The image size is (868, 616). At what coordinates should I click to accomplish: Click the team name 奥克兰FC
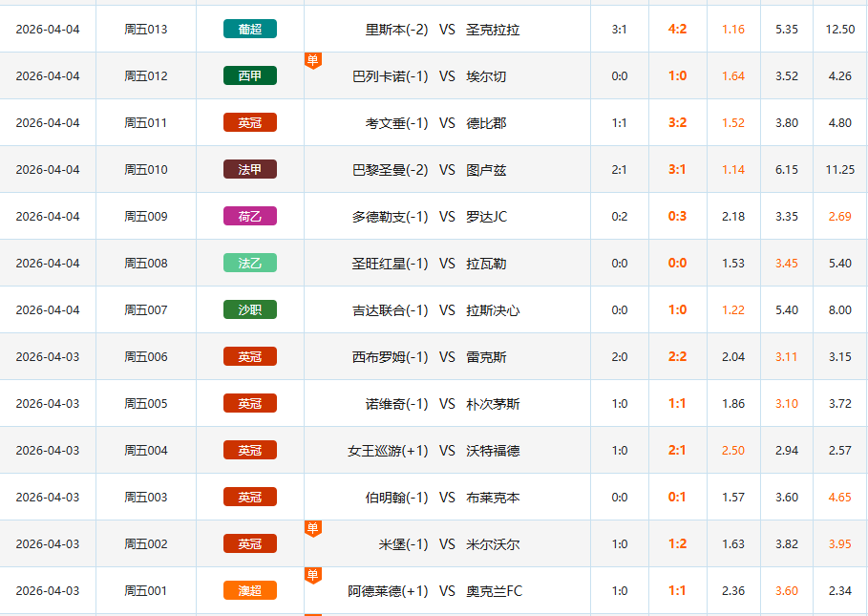tap(494, 590)
